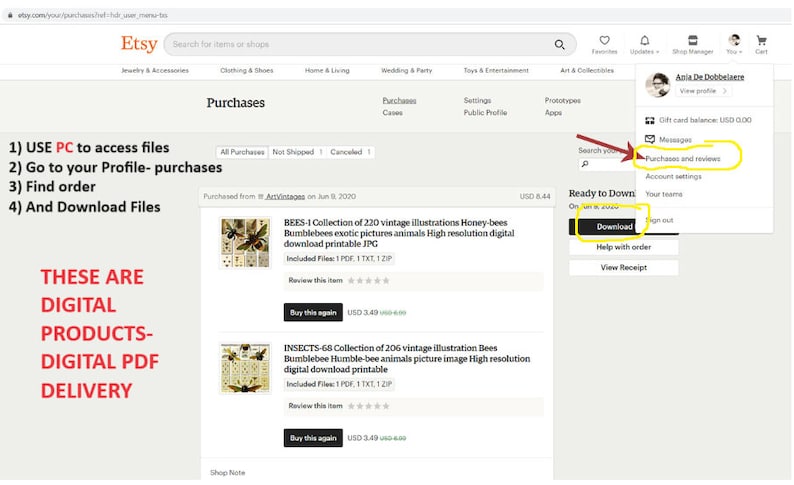Open Art & Collectibles category
This screenshot has height=485, width=794.
click(587, 70)
